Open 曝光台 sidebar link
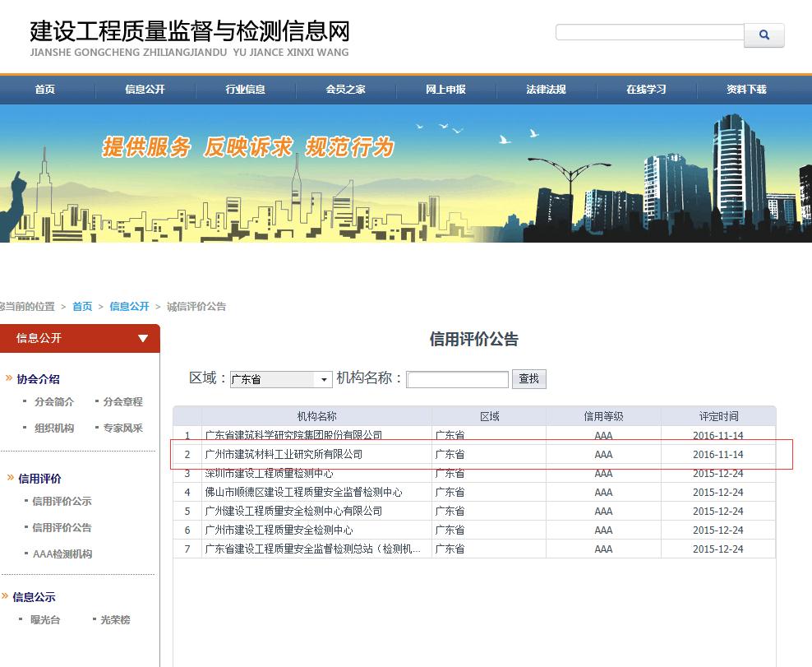 45,620
